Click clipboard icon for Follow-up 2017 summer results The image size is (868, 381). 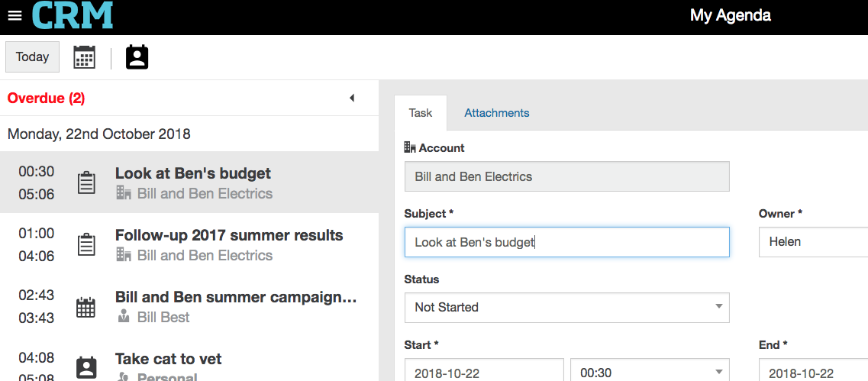click(87, 245)
